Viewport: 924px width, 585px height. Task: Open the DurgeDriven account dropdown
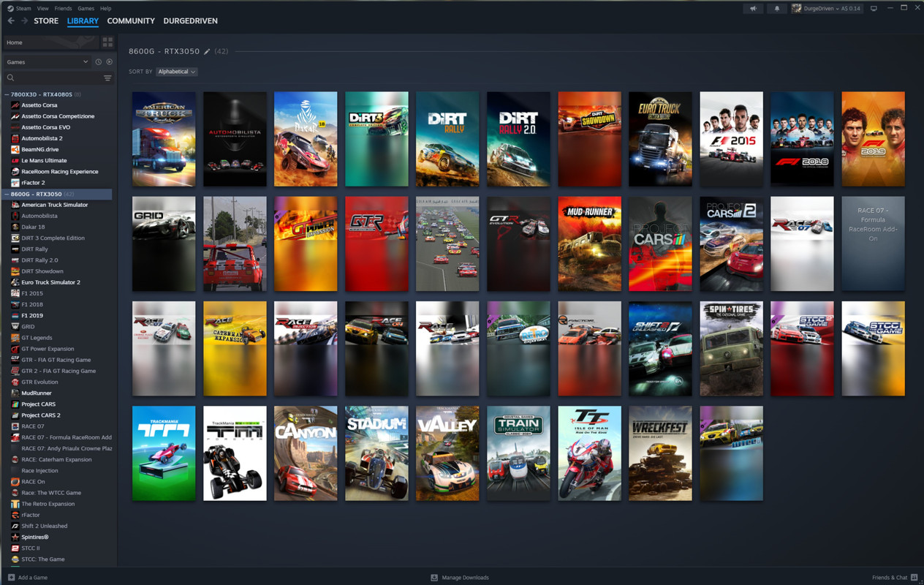pos(826,8)
